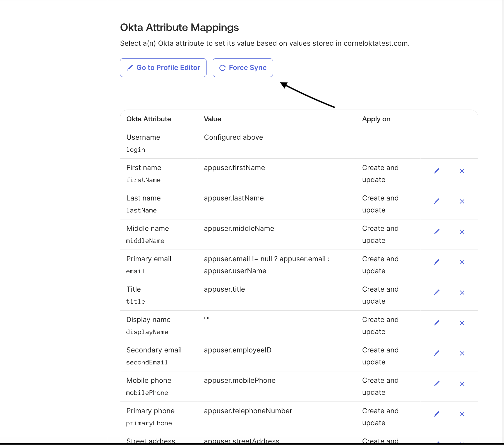Image resolution: width=504 pixels, height=445 pixels.
Task: Edit the Primary email mapping
Action: click(437, 262)
